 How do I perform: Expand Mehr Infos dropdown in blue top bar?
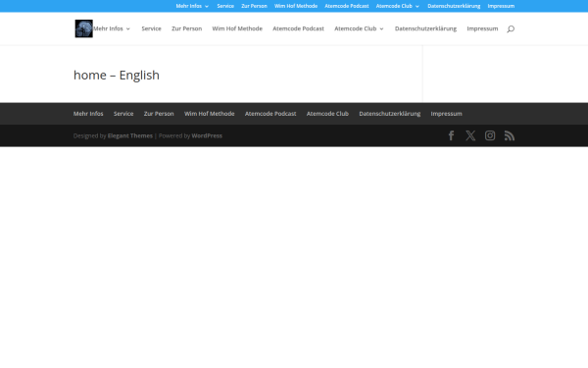(192, 6)
